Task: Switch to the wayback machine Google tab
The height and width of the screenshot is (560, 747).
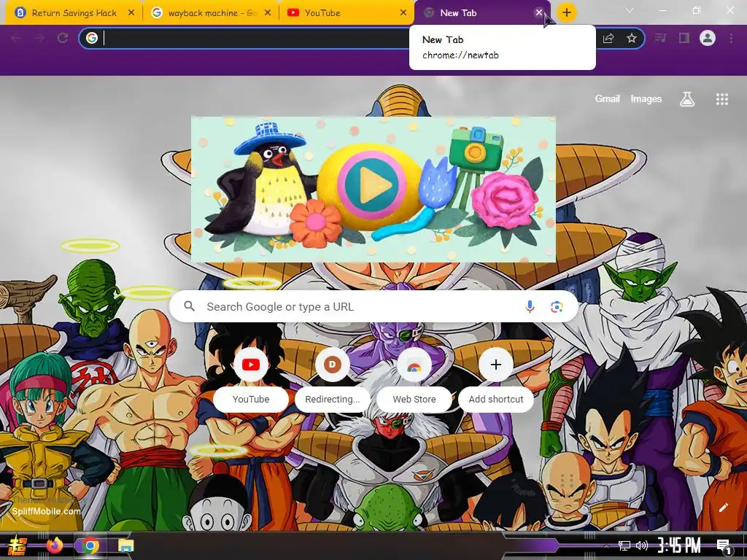Action: coord(212,13)
